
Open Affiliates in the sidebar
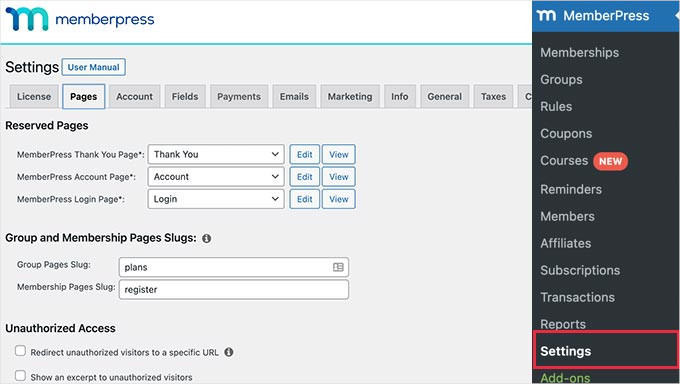click(566, 243)
